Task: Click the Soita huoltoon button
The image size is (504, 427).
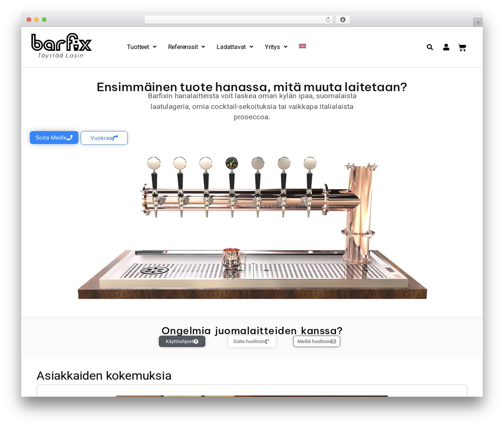Action: coord(252,342)
